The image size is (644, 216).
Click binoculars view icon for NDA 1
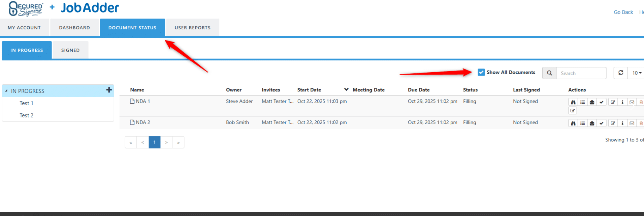pos(573,102)
